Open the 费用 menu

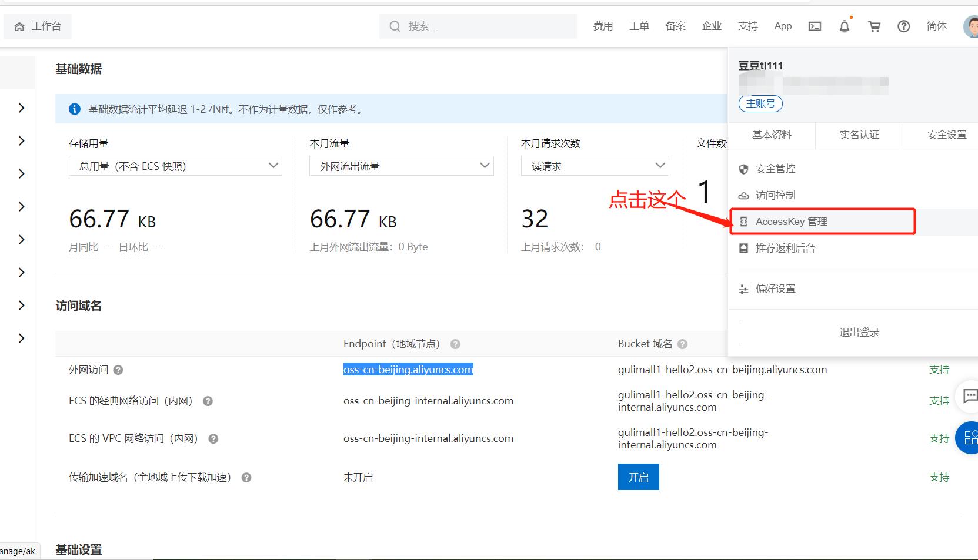[x=603, y=26]
